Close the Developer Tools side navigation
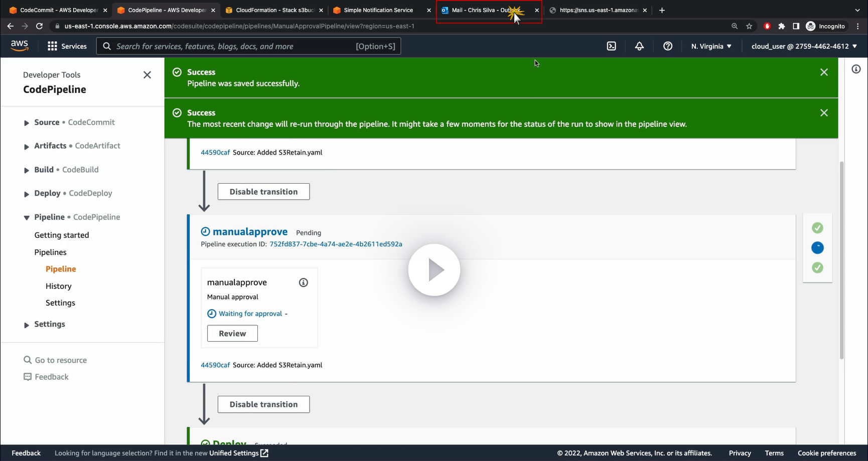The width and height of the screenshot is (868, 461). pyautogui.click(x=147, y=75)
